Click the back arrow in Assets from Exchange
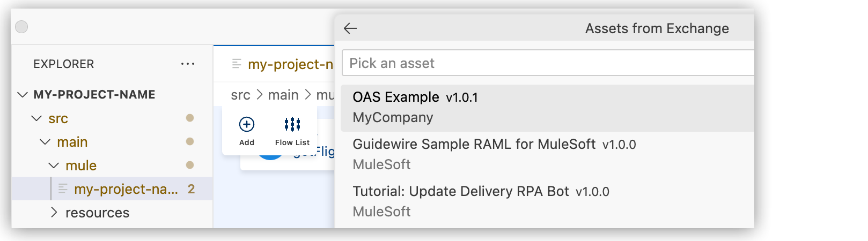Viewport: 868px width, 241px height. click(x=350, y=28)
